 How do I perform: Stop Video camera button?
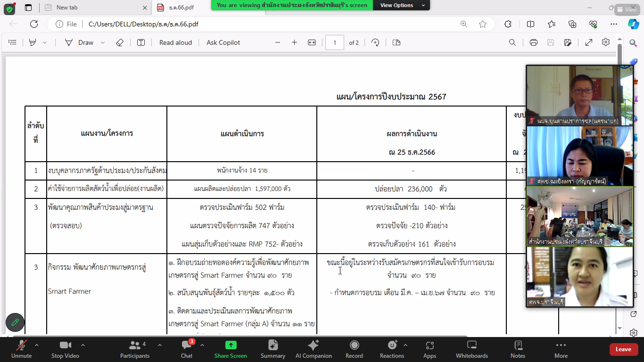pyautogui.click(x=65, y=349)
